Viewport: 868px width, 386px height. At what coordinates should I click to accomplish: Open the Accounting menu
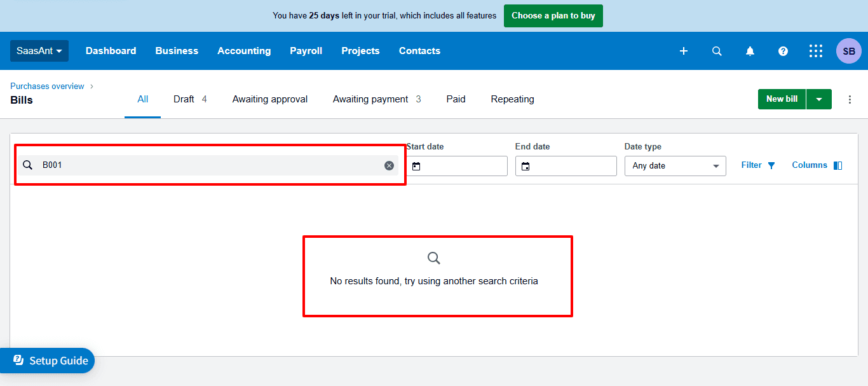244,51
